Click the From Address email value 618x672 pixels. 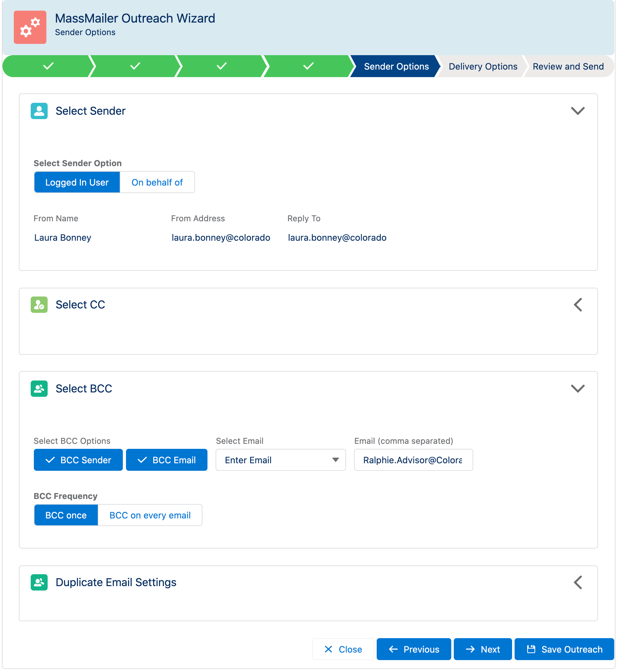click(x=221, y=238)
